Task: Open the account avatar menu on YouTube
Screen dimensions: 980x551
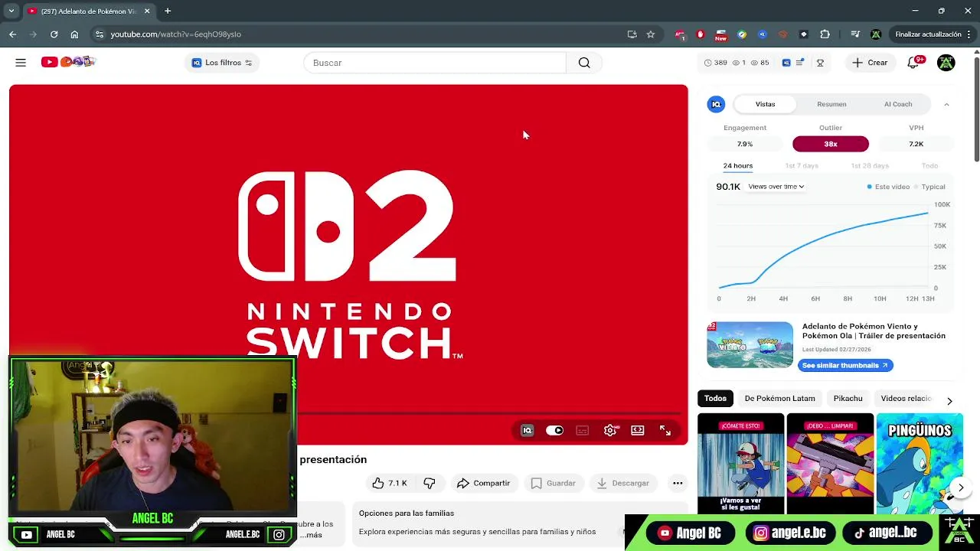Action: click(946, 63)
